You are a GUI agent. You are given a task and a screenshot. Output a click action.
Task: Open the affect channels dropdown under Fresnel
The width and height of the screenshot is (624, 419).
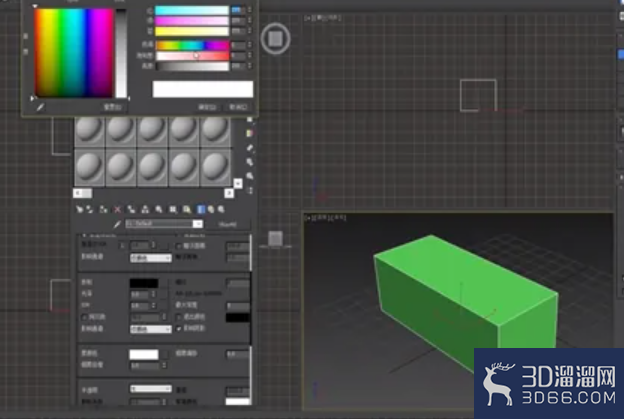(151, 329)
